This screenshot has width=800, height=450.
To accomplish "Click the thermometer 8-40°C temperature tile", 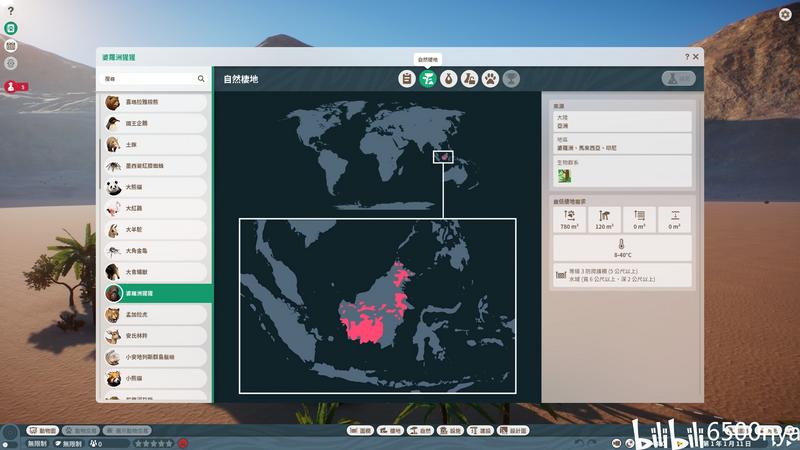I will click(622, 248).
